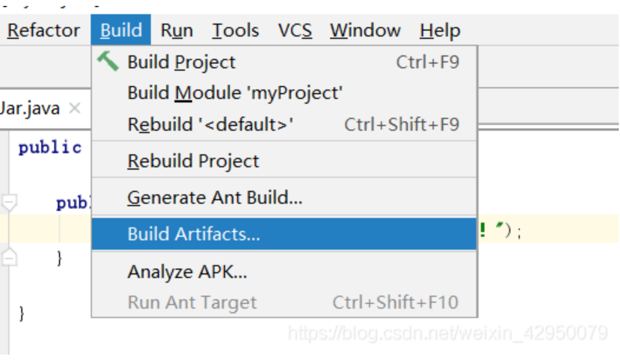Click Build Artifacts... menu item

coord(193,234)
